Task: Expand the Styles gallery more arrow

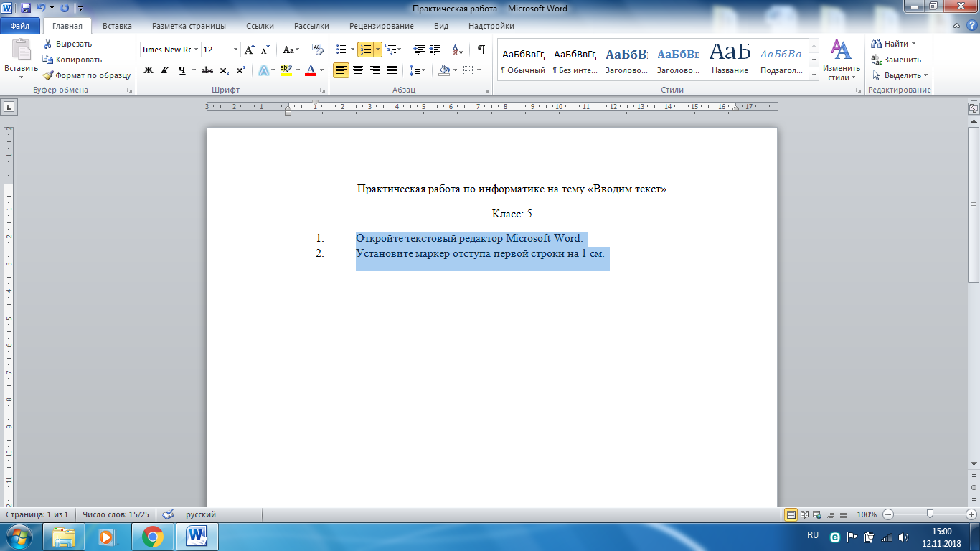Action: click(x=814, y=74)
